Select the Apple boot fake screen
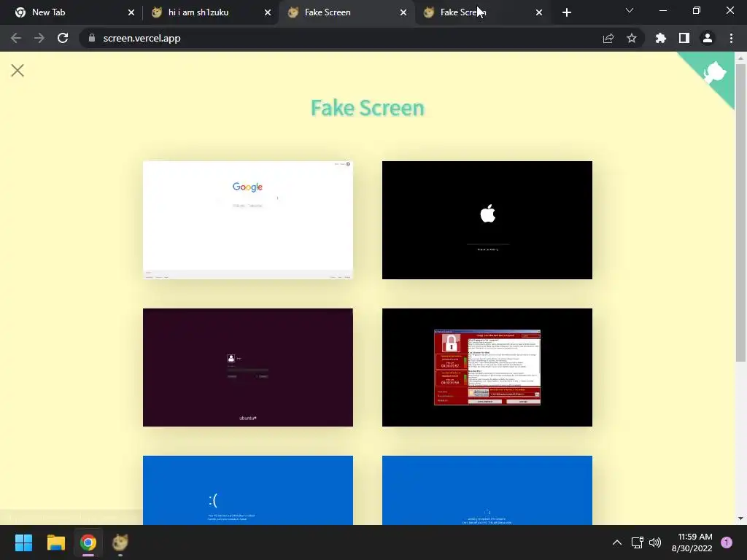The width and height of the screenshot is (747, 560). 487,220
